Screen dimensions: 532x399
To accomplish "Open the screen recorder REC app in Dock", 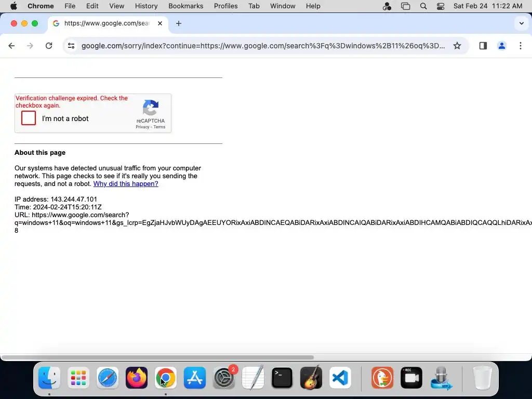I will 411,378.
